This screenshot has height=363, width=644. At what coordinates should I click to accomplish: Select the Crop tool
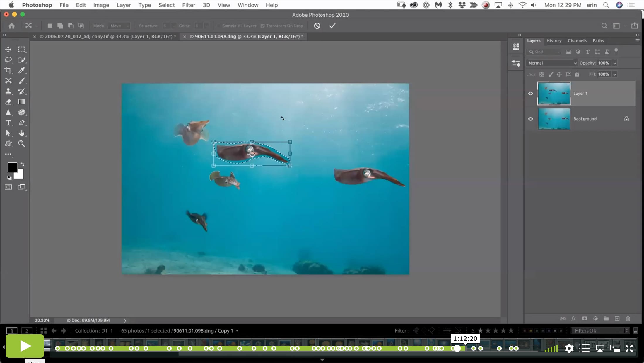pos(8,70)
